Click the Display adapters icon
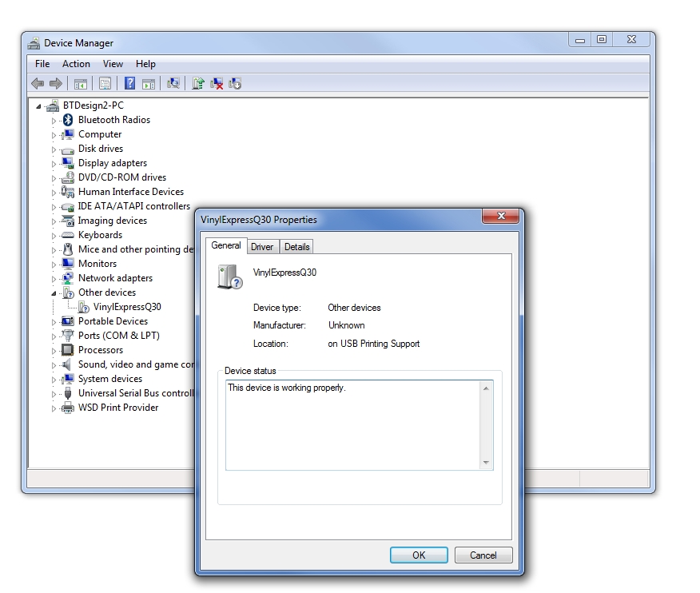The height and width of the screenshot is (593, 700). [x=68, y=163]
